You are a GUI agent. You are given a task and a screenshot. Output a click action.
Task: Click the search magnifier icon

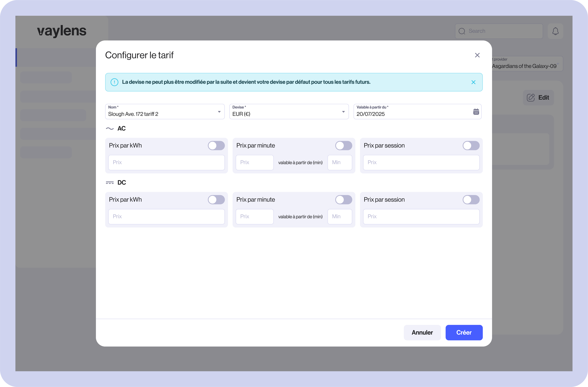(462, 31)
